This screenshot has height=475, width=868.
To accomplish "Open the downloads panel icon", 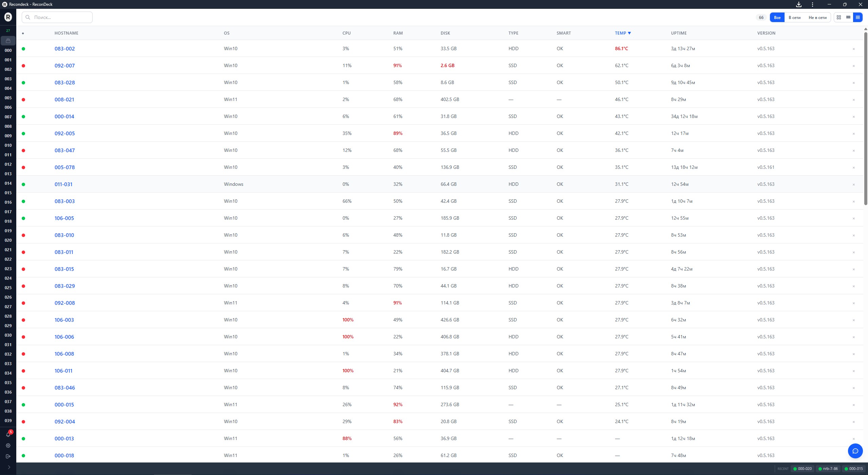I will [798, 4].
